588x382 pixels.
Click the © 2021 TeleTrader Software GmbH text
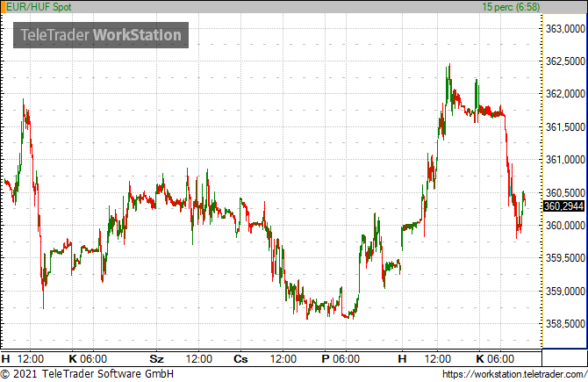click(87, 374)
